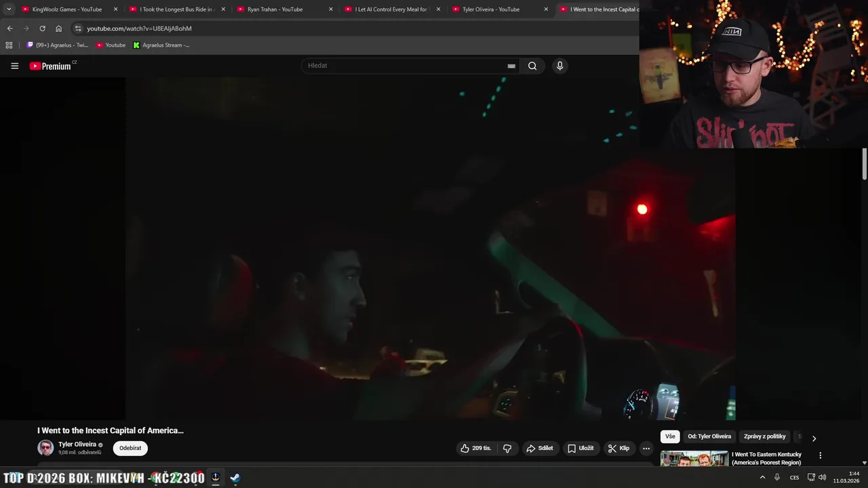Image resolution: width=868 pixels, height=488 pixels.
Task: Close the KingWoolz Games tab
Action: pyautogui.click(x=115, y=9)
